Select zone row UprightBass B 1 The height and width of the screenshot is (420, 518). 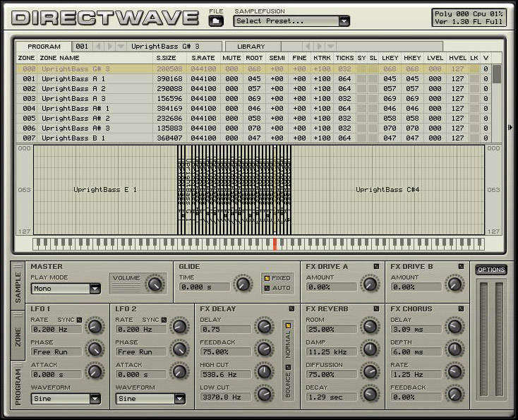click(x=254, y=138)
